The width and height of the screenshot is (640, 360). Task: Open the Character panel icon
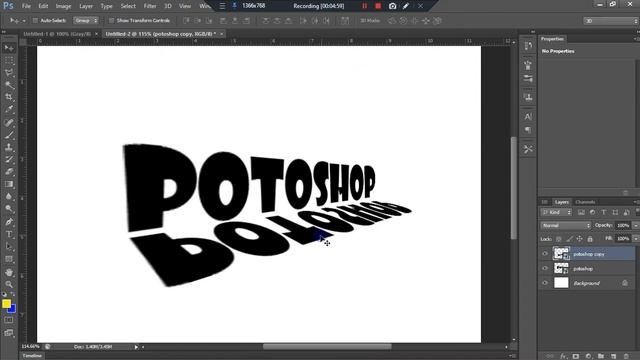pyautogui.click(x=528, y=117)
